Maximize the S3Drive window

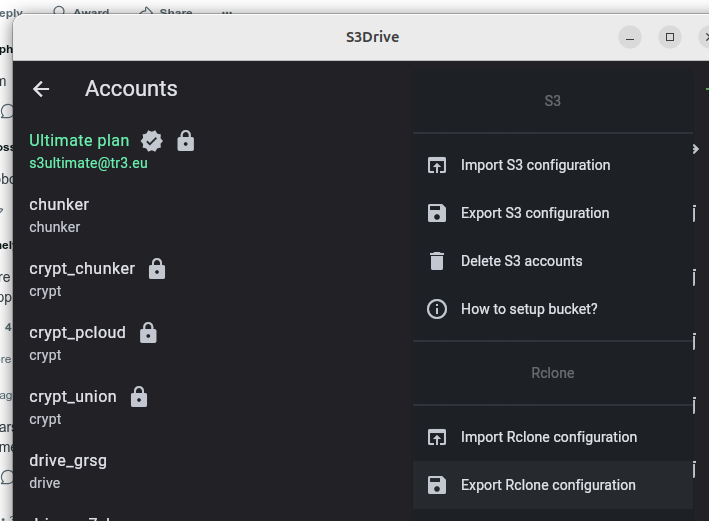click(x=670, y=37)
